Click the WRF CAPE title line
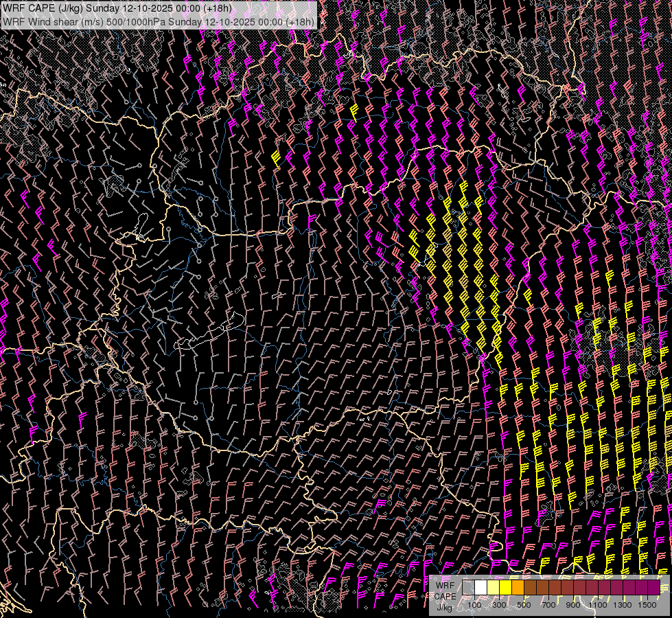The height and width of the screenshot is (618, 672). [x=117, y=8]
